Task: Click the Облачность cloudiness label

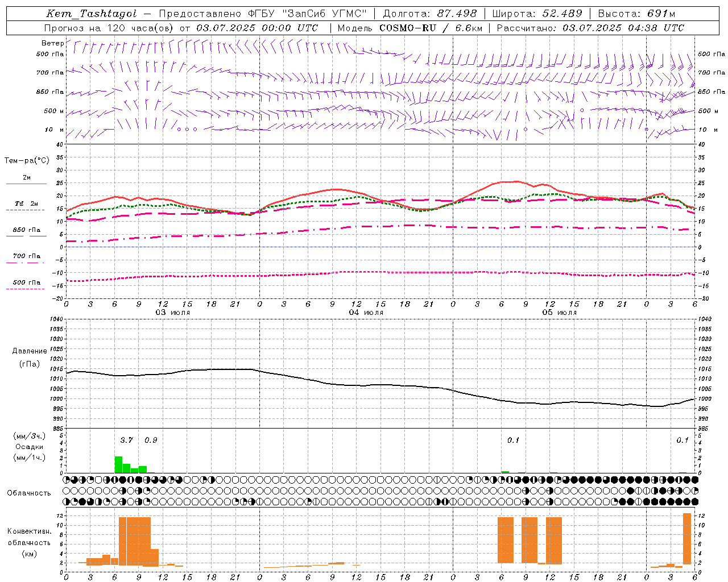Action: click(x=29, y=493)
